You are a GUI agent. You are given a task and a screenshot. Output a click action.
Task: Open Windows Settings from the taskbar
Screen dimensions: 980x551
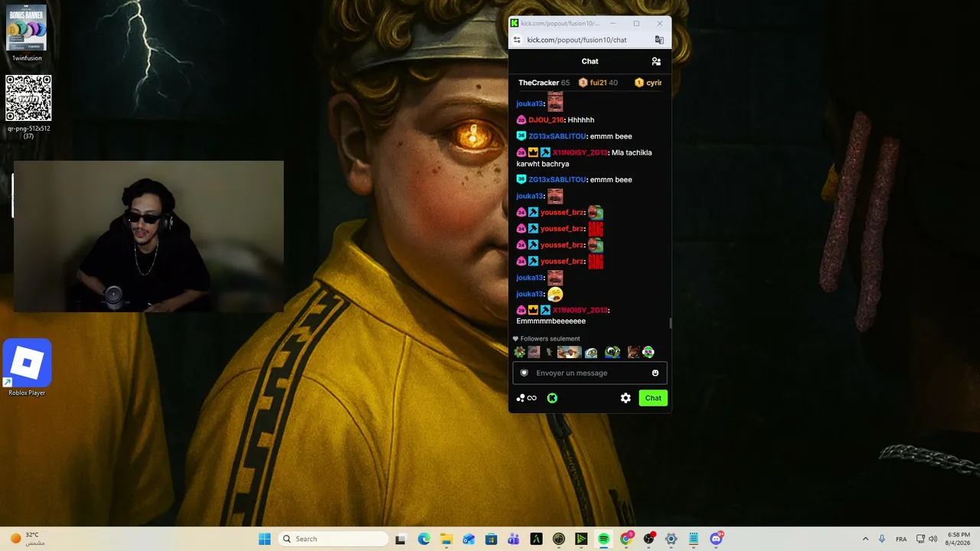click(x=671, y=539)
